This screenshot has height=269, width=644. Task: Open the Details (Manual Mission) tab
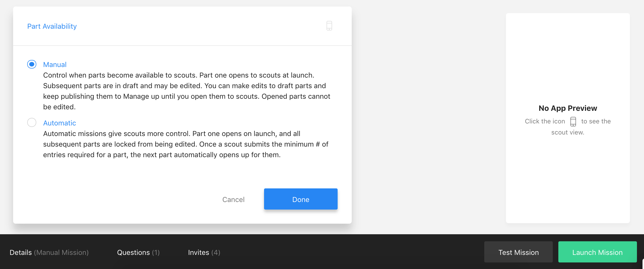49,252
